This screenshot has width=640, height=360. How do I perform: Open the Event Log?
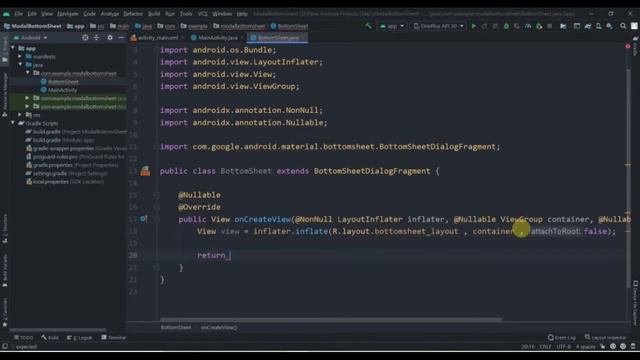point(562,338)
